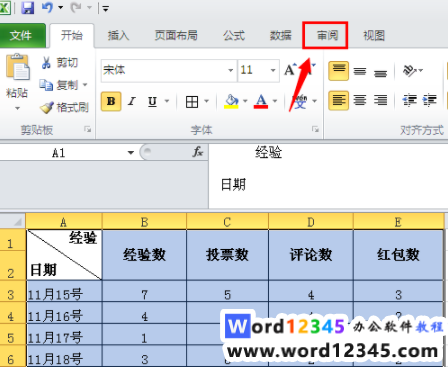Open the 剪贴板 dialog launcher

88,129
